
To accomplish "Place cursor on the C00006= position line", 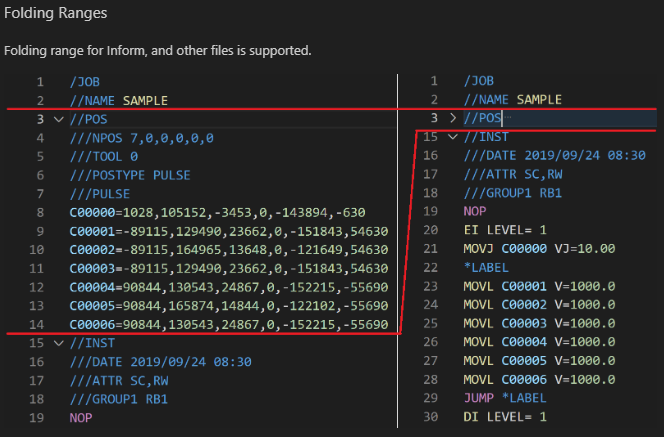I will pyautogui.click(x=228, y=325).
